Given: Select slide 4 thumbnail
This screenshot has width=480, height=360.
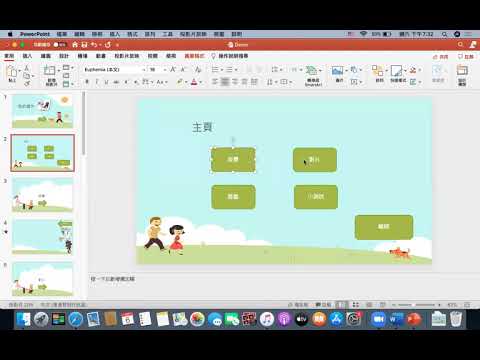Looking at the screenshot, I should pos(42,237).
